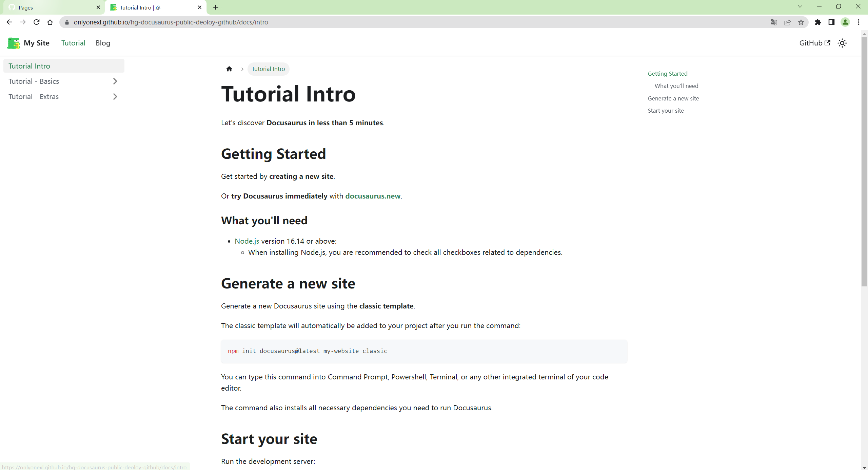Image resolution: width=868 pixels, height=470 pixels.
Task: Bookmark this page with star icon
Action: tap(801, 22)
